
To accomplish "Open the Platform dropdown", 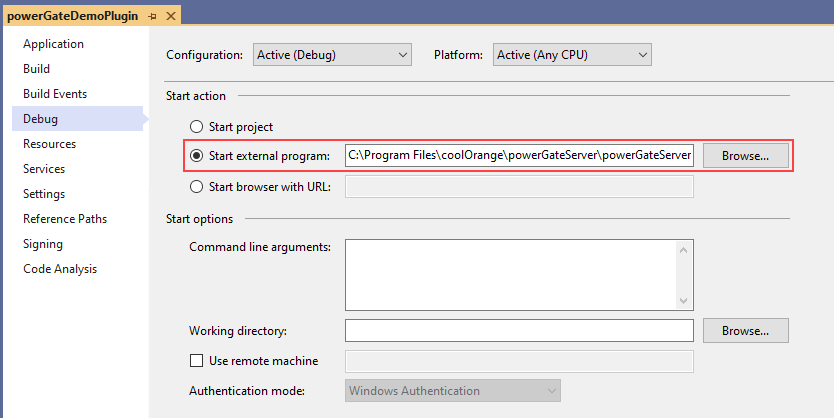I will pos(572,55).
